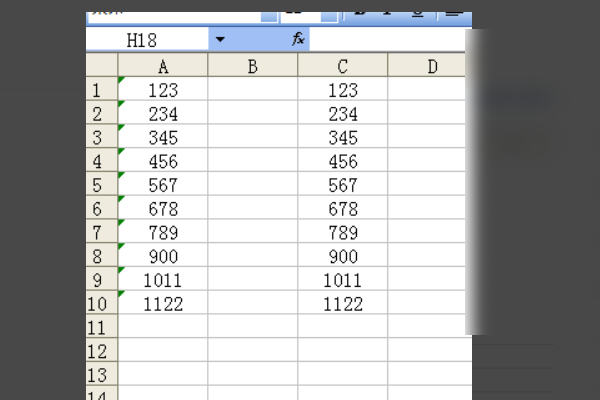Viewport: 600px width, 400px height.
Task: Open the Name Box dropdown arrow
Action: click(x=220, y=39)
